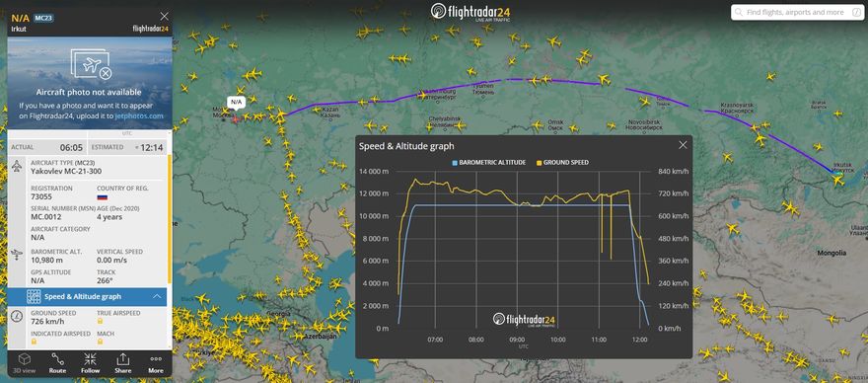Select the red aircraft icon near Moscow
The height and width of the screenshot is (383, 868).
[x=237, y=118]
